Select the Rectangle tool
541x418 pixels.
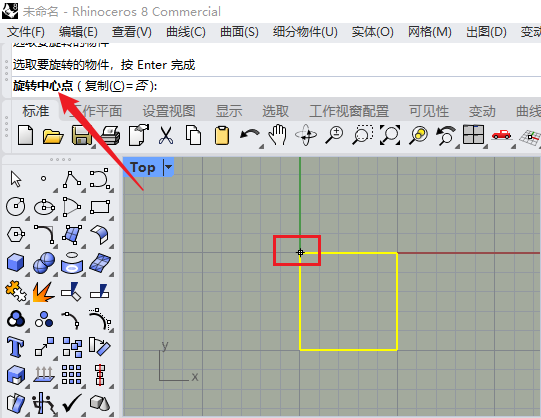(100, 207)
